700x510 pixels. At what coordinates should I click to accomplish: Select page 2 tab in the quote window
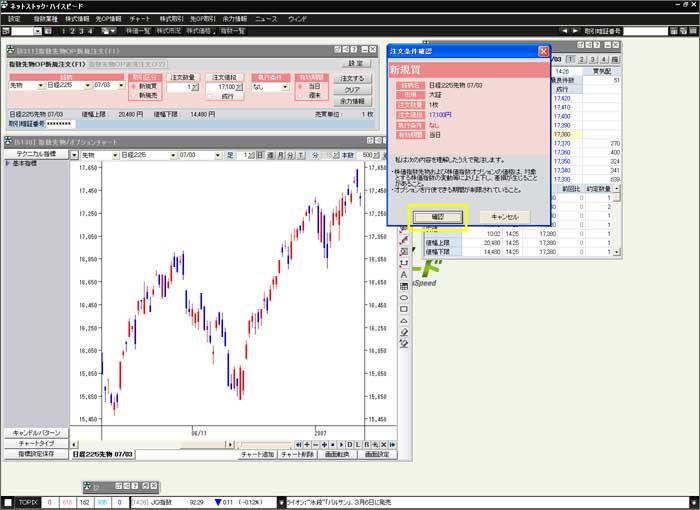click(582, 59)
